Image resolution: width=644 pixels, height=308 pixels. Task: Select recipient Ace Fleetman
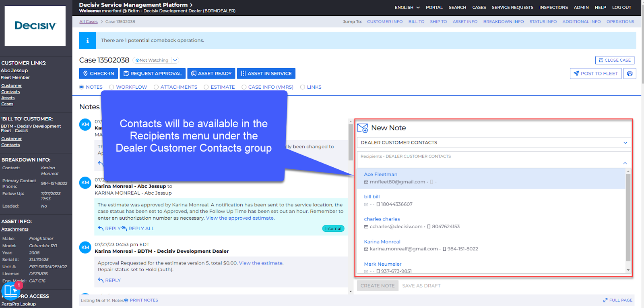tap(491, 178)
